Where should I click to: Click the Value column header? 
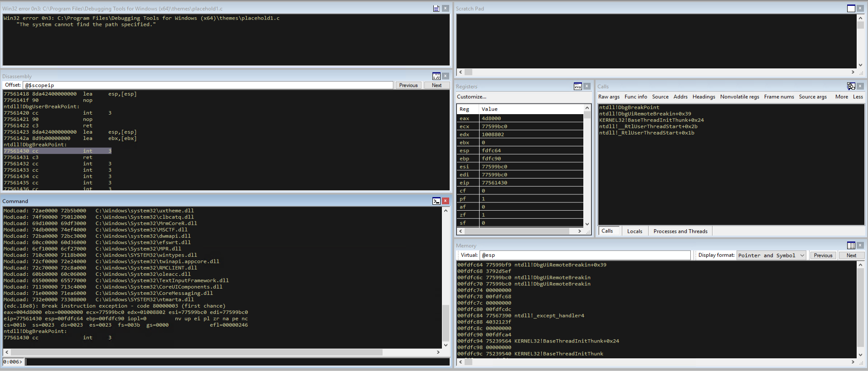tap(531, 109)
